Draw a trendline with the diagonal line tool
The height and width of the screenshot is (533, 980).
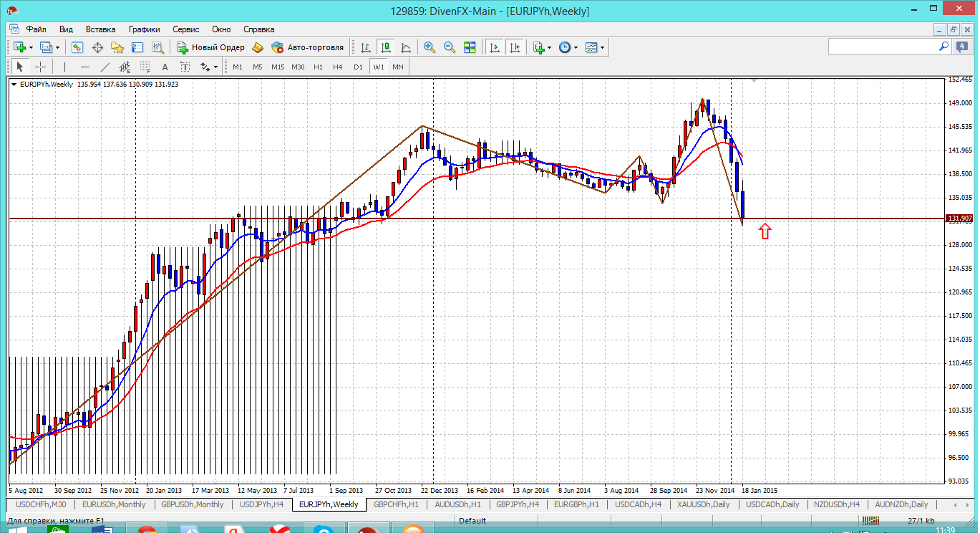point(105,67)
